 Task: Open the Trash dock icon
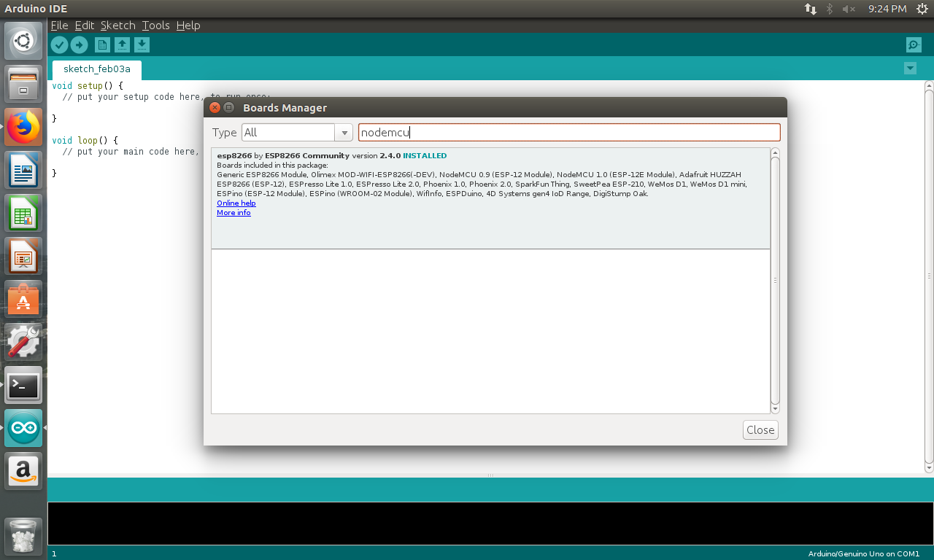tap(23, 535)
